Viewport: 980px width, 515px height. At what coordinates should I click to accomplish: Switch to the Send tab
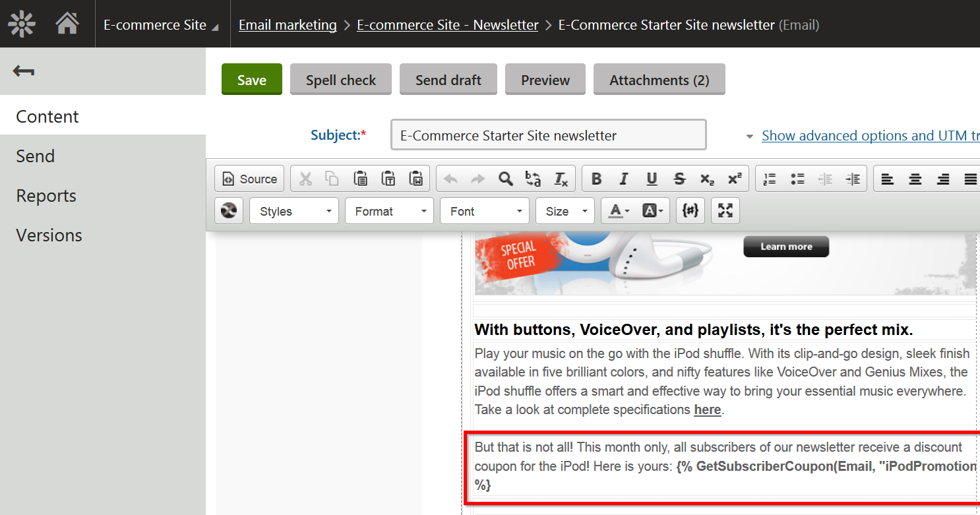(103, 156)
